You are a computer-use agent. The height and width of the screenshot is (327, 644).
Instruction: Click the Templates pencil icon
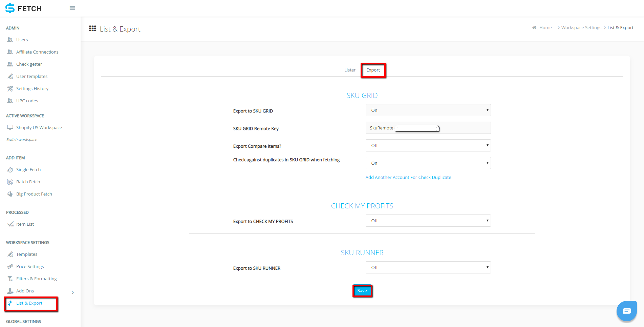(x=10, y=254)
